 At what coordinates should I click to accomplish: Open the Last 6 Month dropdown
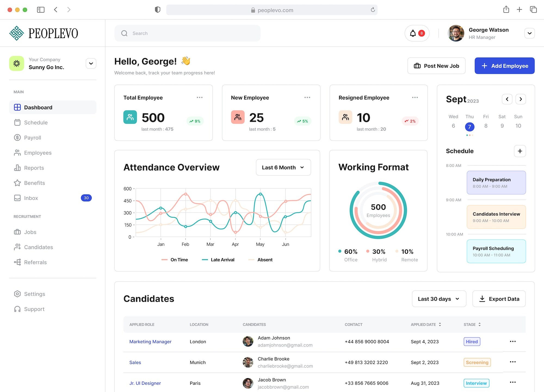(283, 167)
